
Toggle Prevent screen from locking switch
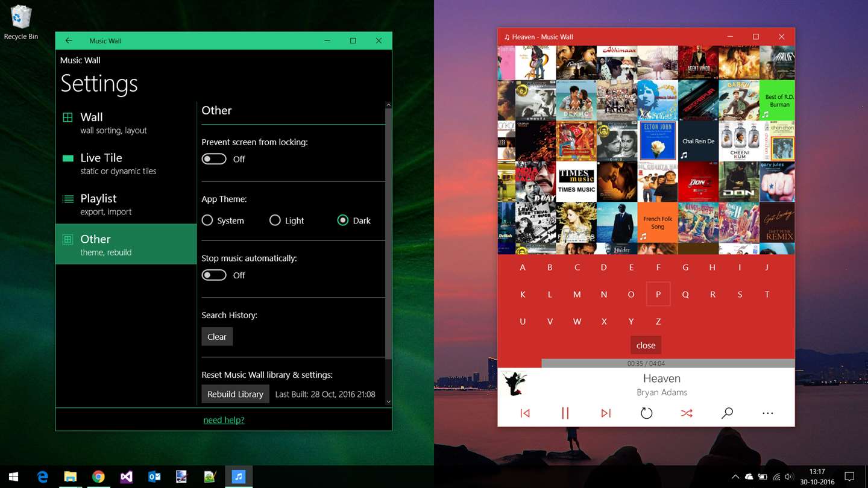click(214, 159)
